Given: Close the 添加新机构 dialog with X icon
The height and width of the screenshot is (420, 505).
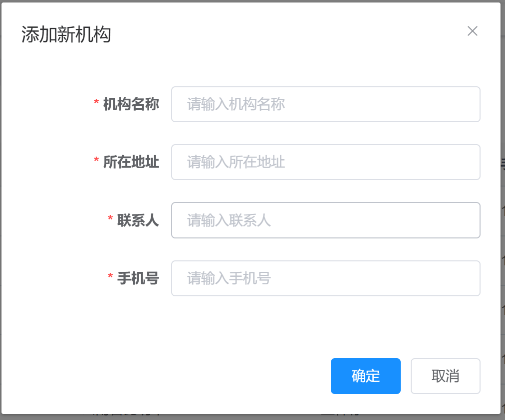Looking at the screenshot, I should [x=472, y=31].
